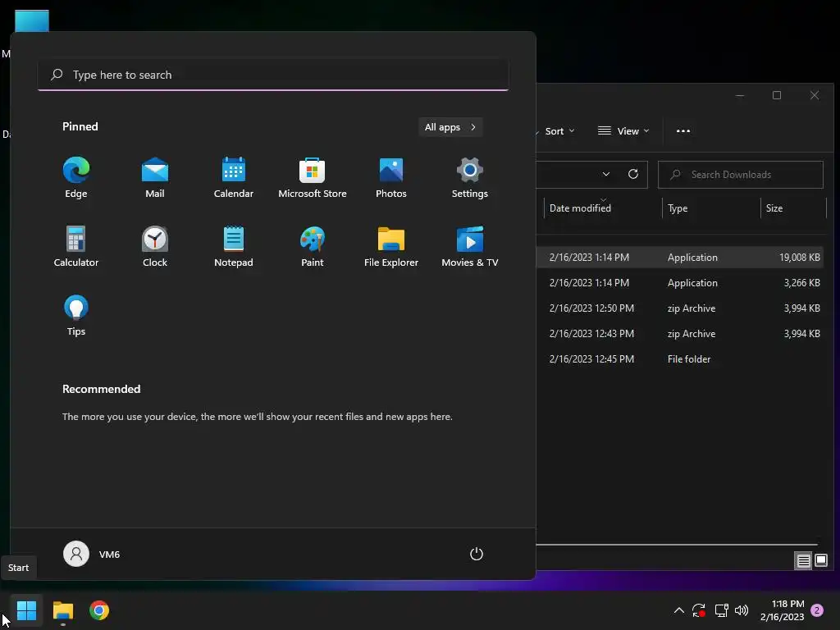This screenshot has height=630, width=840.
Task: Click the sync status tray icon
Action: coord(699,610)
